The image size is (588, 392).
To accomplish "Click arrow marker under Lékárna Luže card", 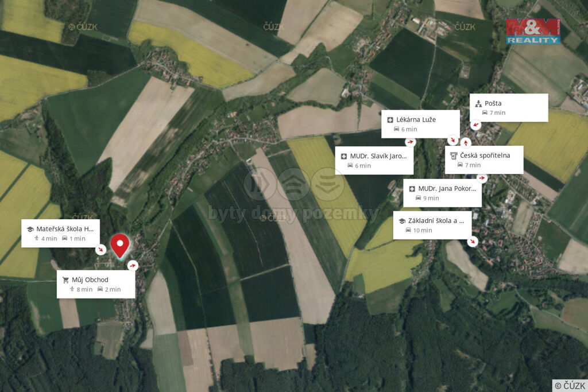I will (x=453, y=140).
